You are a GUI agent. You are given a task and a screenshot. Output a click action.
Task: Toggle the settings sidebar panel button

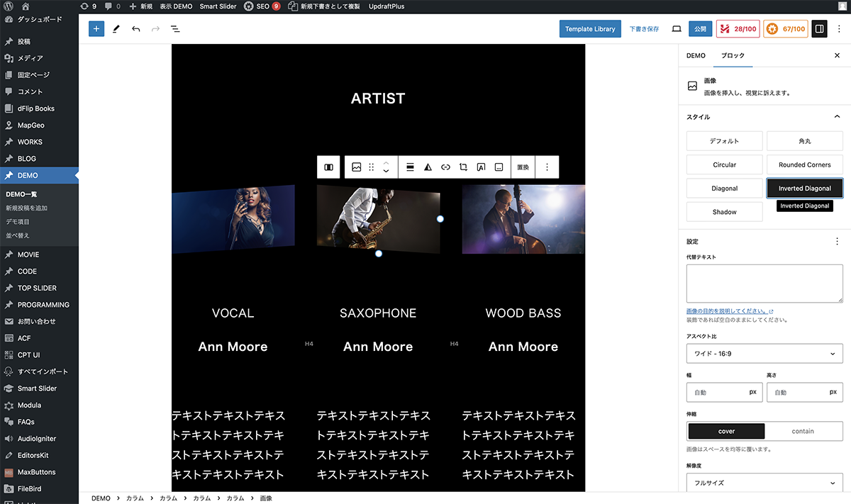click(819, 29)
